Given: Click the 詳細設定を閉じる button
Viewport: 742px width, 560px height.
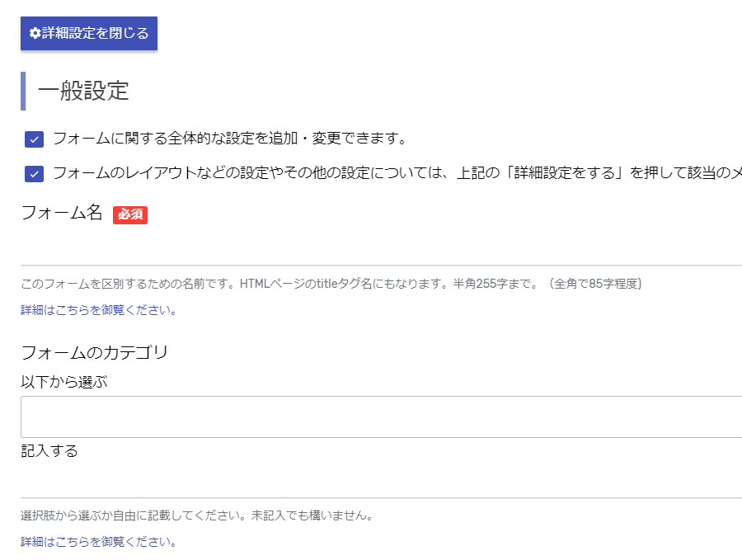Looking at the screenshot, I should [x=89, y=33].
